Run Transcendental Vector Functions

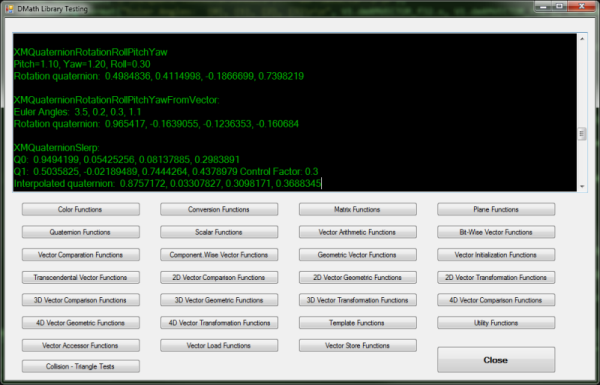81,277
